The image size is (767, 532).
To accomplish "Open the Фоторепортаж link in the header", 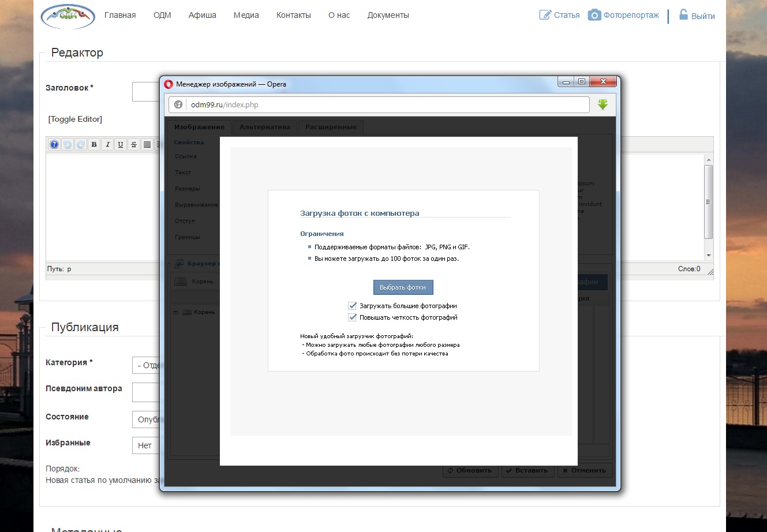I will tap(631, 15).
